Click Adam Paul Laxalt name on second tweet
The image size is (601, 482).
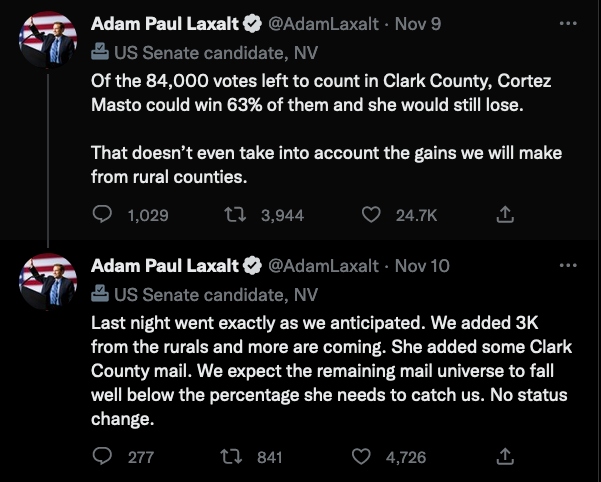tap(165, 266)
